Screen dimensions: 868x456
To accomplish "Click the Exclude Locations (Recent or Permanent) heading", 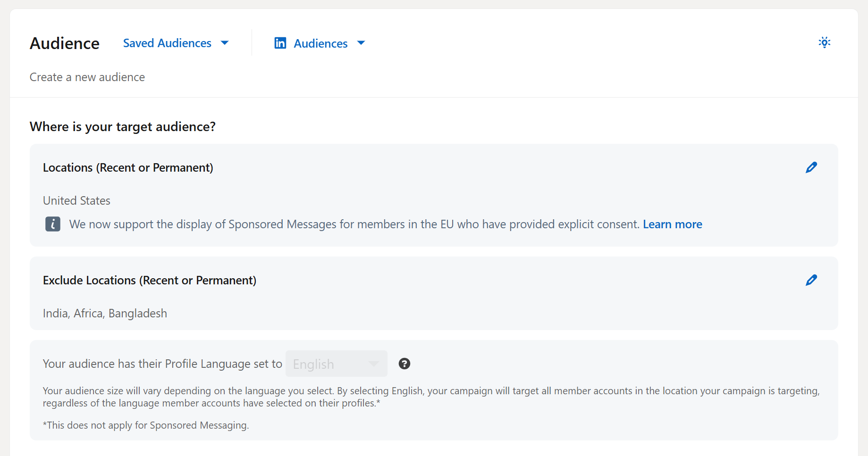I will (x=150, y=280).
